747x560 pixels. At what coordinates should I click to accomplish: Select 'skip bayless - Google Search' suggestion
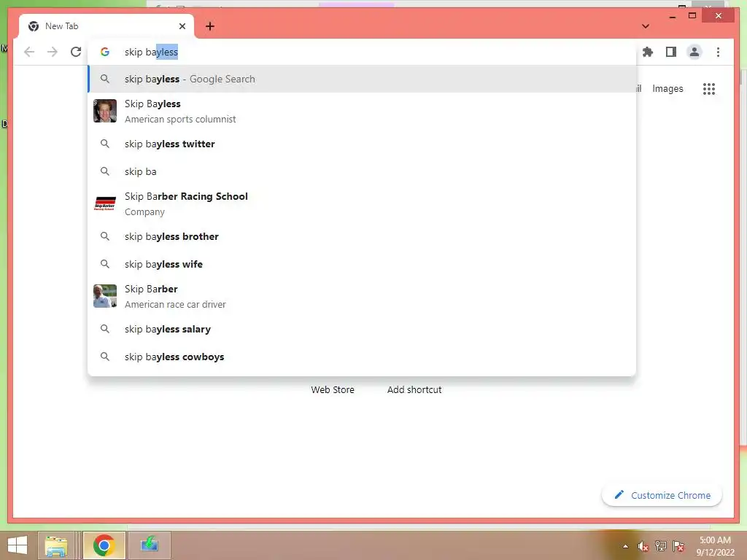pyautogui.click(x=362, y=79)
